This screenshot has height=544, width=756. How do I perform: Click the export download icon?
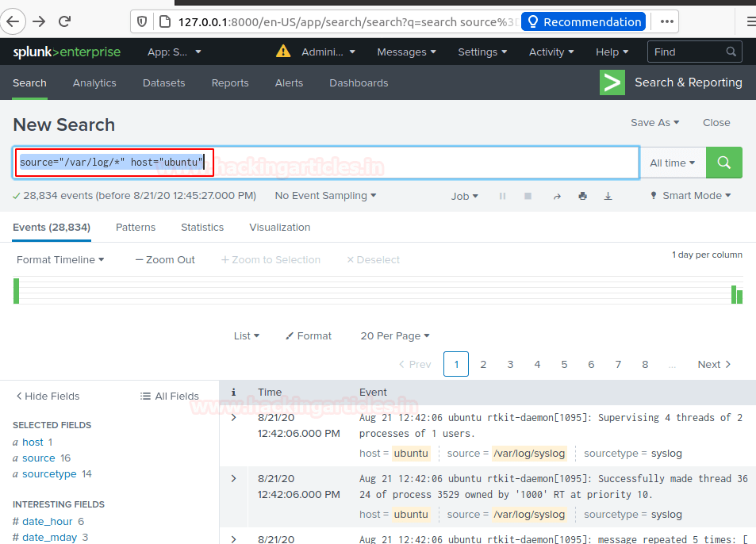[608, 196]
